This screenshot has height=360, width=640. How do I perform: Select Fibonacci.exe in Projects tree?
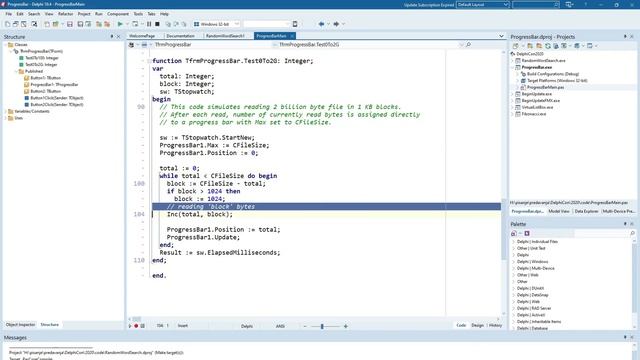[x=533, y=114]
